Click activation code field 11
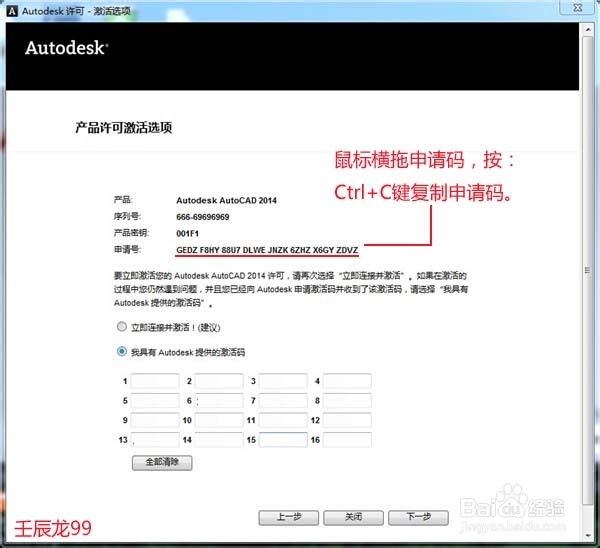 283,420
